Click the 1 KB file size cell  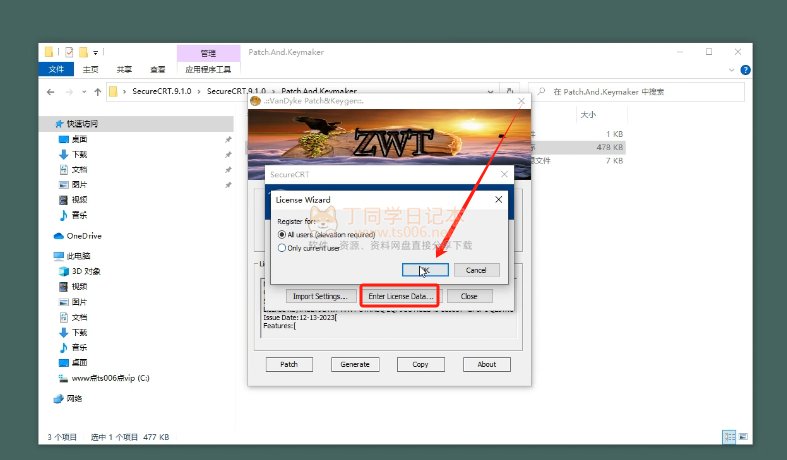(x=614, y=134)
